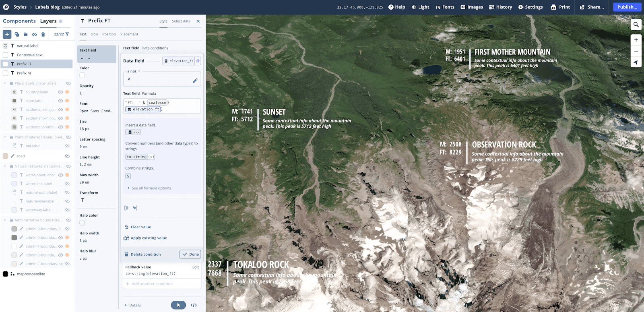Open History panel from top bar
This screenshot has width=644, height=312.
tap(500, 7)
